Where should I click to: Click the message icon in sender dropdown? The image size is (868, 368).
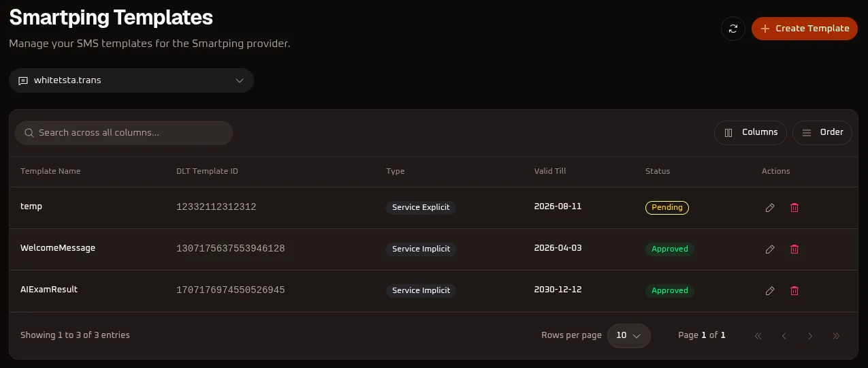[x=23, y=80]
